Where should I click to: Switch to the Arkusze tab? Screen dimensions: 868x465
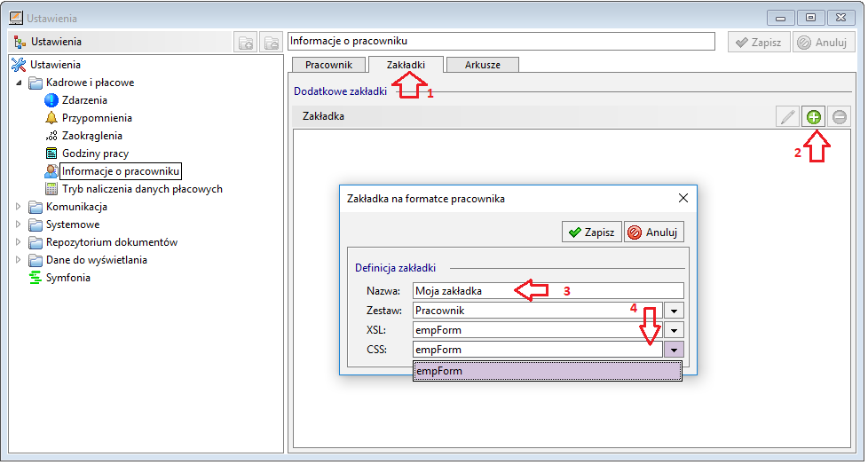tap(483, 65)
